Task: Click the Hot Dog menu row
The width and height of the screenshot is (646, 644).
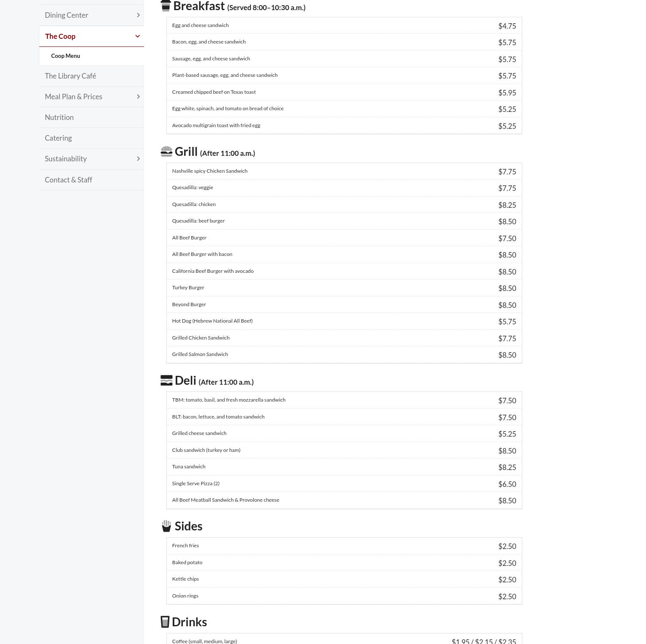Action: [x=344, y=321]
